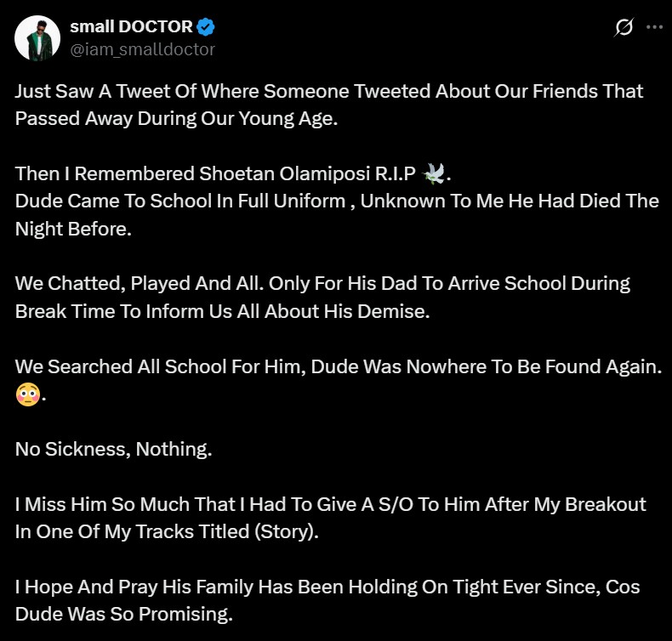Click the "R.I.P" text in the tweet
The image size is (672, 641).
tap(393, 174)
